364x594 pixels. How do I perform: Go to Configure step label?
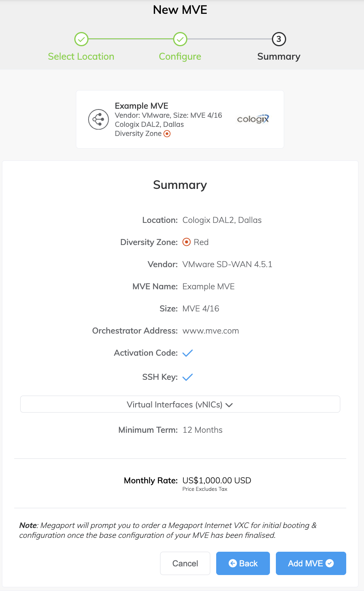[x=180, y=57]
